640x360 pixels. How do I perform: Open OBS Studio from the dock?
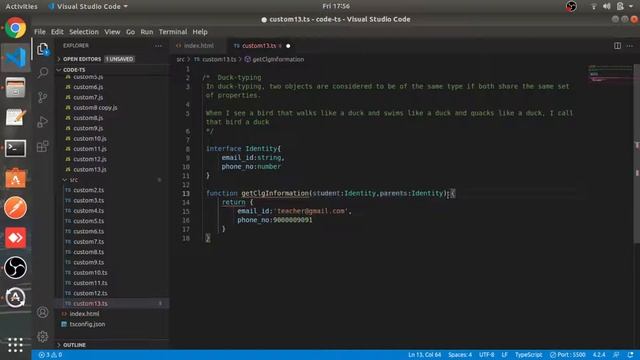point(16,268)
